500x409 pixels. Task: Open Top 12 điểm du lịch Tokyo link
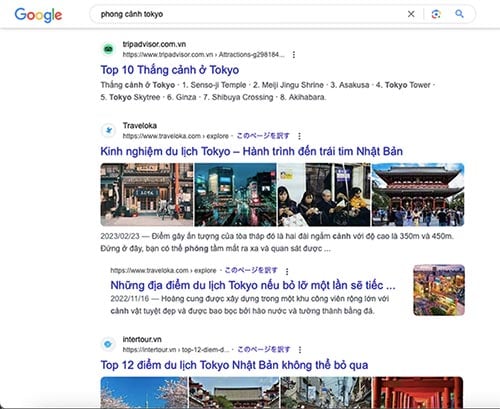(x=234, y=365)
